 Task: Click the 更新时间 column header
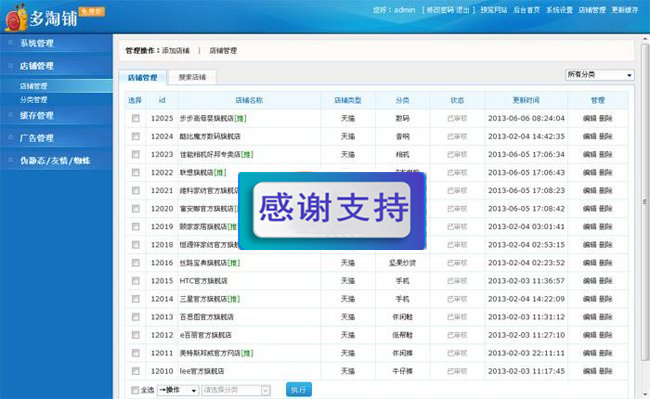tap(526, 100)
